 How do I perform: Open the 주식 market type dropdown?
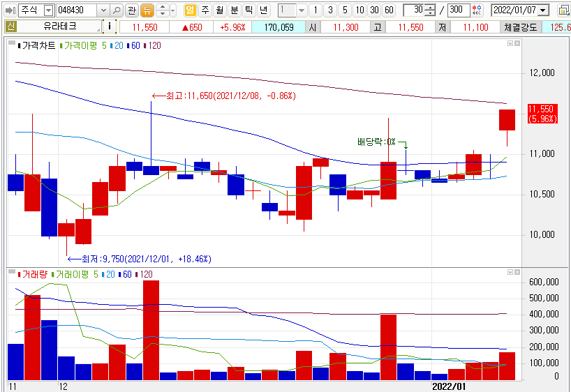pyautogui.click(x=48, y=10)
